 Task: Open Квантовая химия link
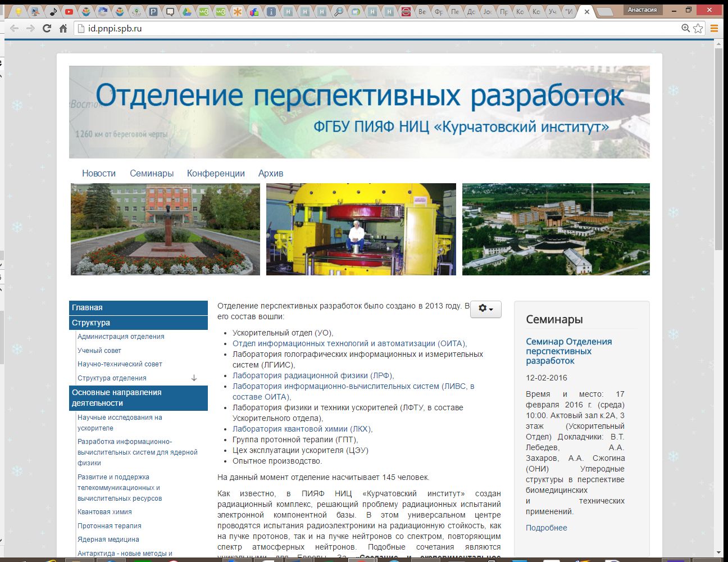click(x=104, y=512)
